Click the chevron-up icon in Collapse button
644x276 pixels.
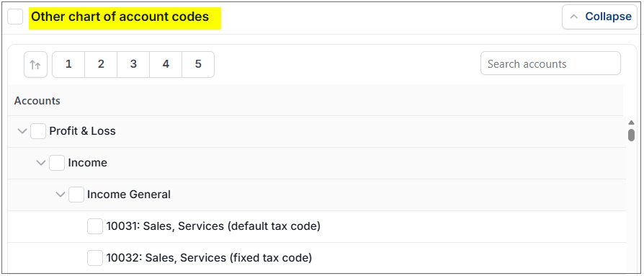coord(574,17)
